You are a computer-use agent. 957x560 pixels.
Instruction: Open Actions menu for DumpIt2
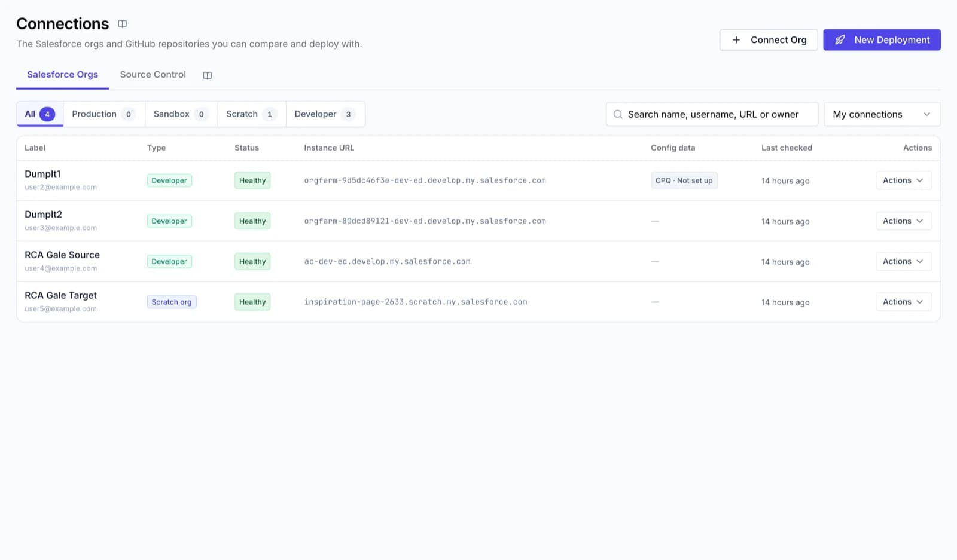point(903,221)
